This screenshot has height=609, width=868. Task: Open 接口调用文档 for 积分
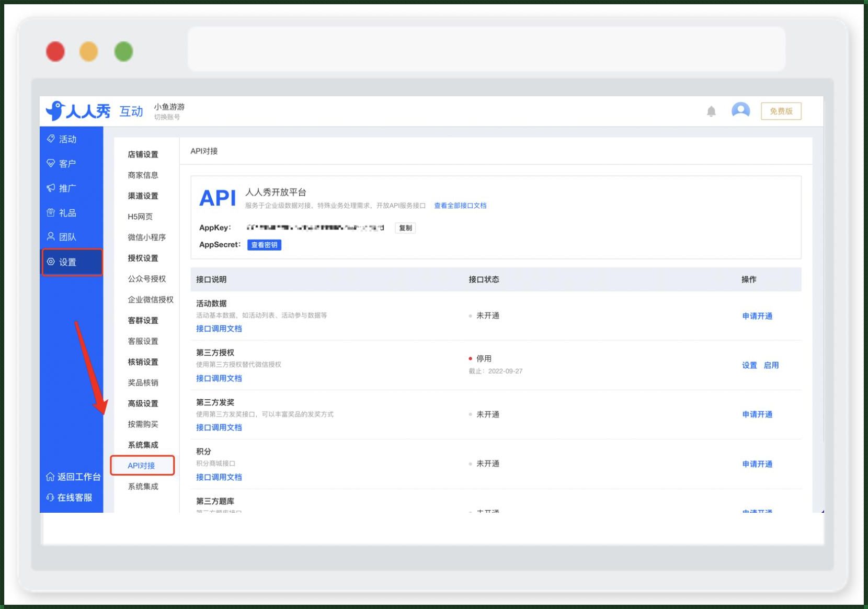[x=219, y=477]
